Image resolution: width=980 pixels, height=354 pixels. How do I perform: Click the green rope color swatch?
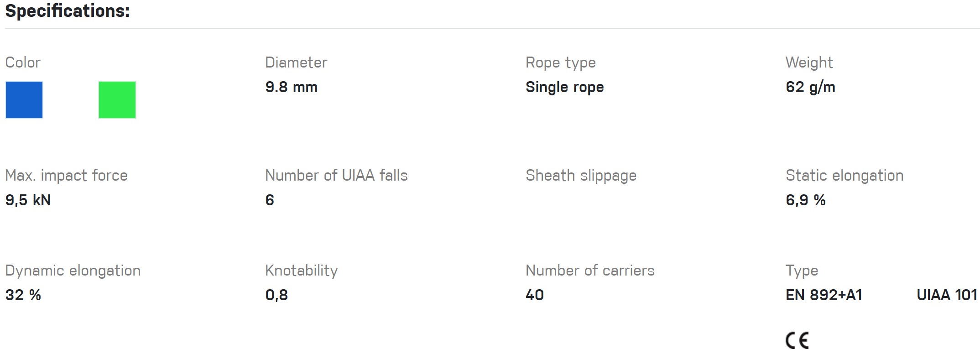(x=117, y=100)
